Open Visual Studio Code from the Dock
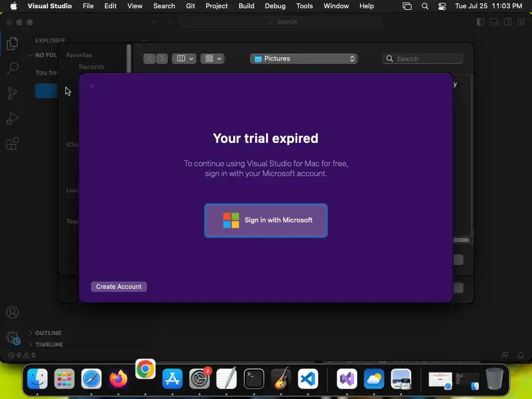The image size is (532, 399). point(308,379)
